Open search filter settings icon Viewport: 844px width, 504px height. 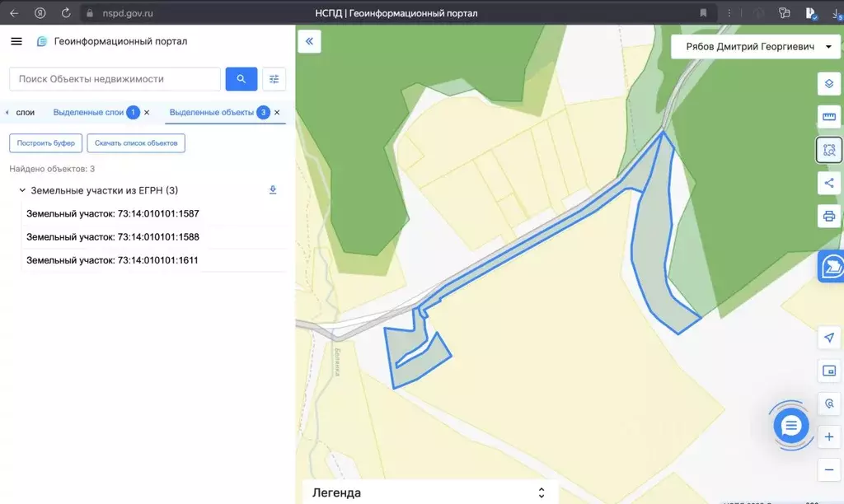(x=274, y=79)
